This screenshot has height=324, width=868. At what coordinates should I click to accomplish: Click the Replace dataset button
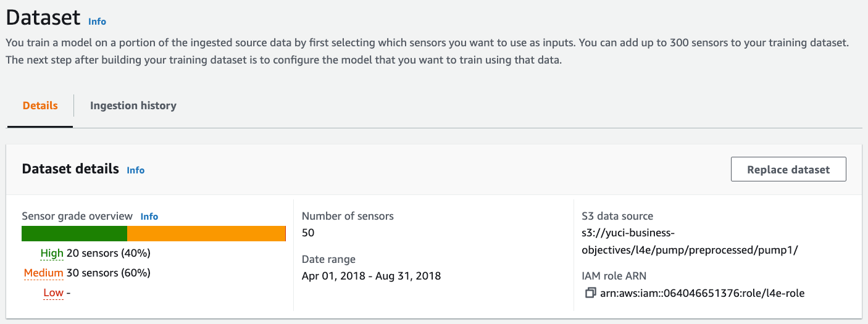(x=788, y=170)
